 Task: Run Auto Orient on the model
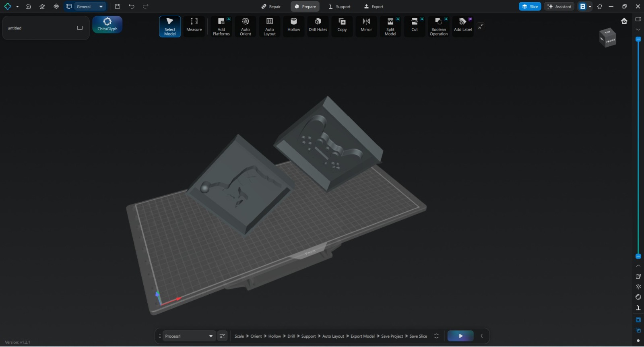click(x=246, y=27)
